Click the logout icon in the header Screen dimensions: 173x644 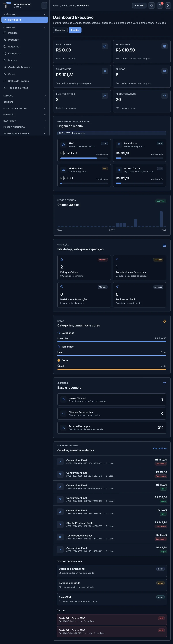pos(168,5)
